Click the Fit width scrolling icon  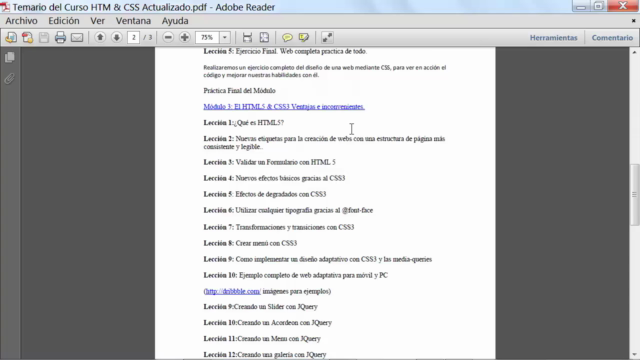(247, 38)
